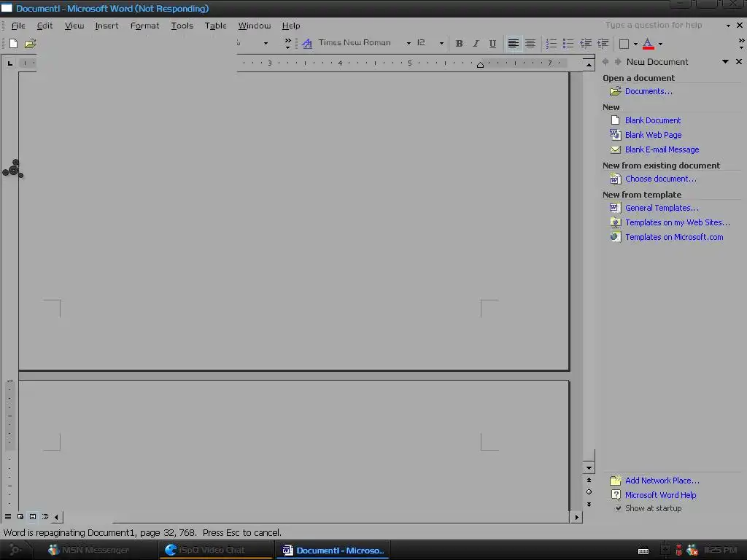Click the Choose document... link
This screenshot has height=560, width=747.
[661, 179]
